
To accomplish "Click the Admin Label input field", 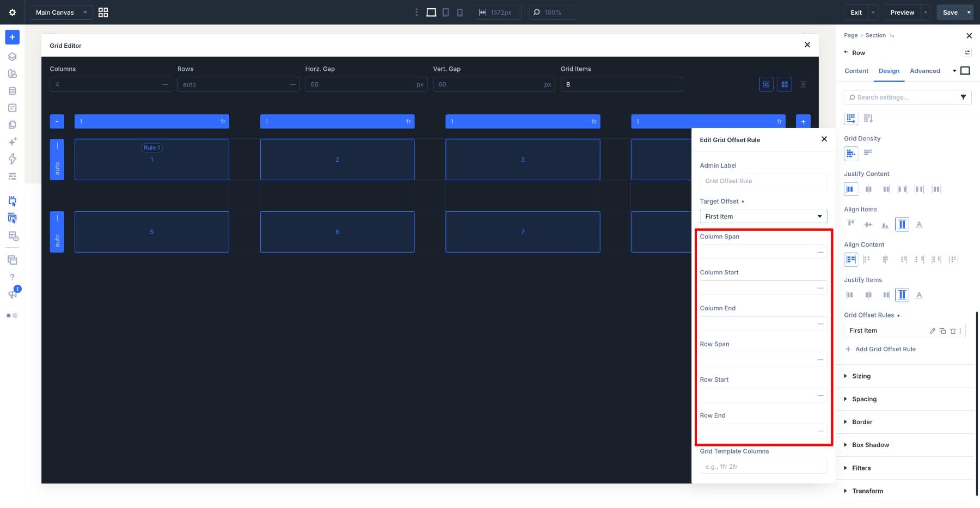I will pos(763,181).
